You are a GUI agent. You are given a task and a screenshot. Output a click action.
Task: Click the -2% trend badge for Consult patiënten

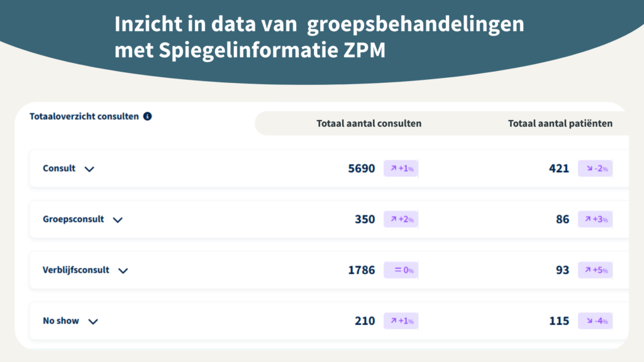(595, 168)
